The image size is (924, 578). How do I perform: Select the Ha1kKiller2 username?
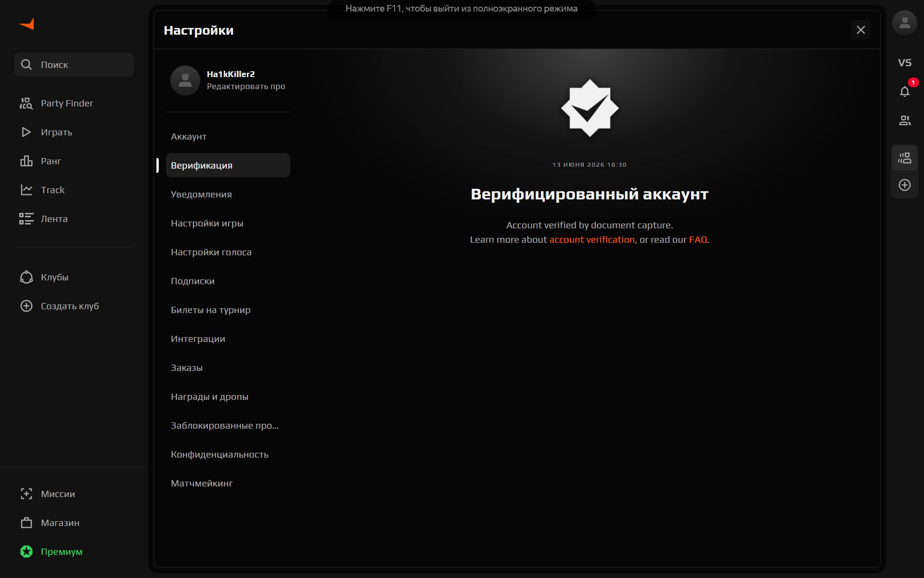pos(231,74)
